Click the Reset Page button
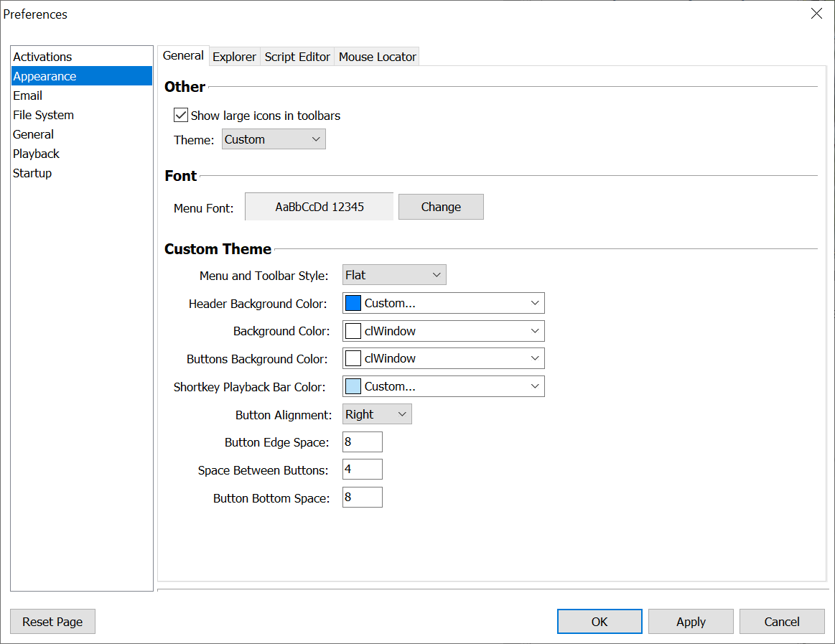This screenshot has height=644, width=835. [x=52, y=622]
